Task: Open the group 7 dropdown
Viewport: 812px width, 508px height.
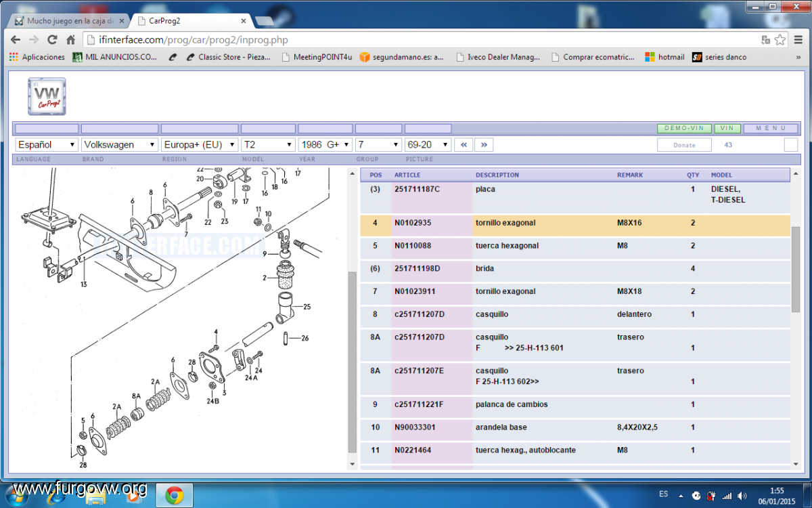Action: 379,145
